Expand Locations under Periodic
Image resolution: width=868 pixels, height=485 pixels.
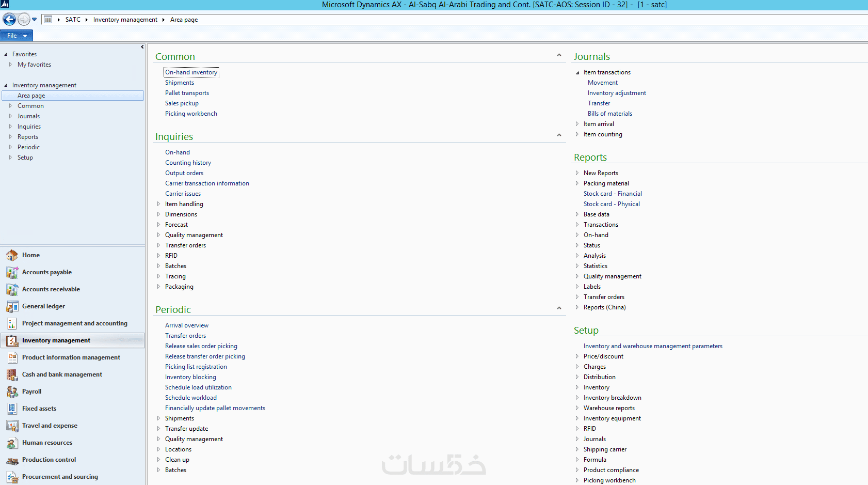click(158, 449)
